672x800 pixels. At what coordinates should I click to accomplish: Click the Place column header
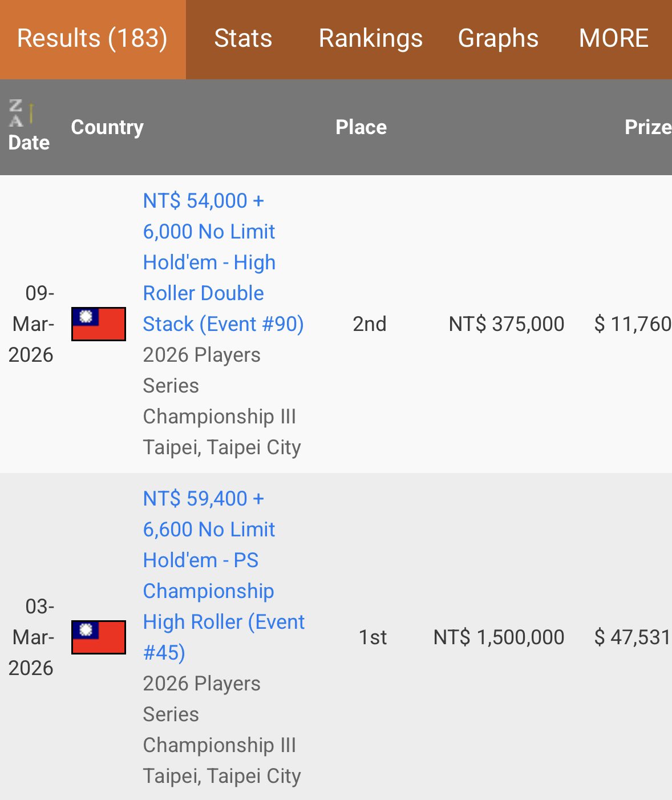tap(361, 127)
